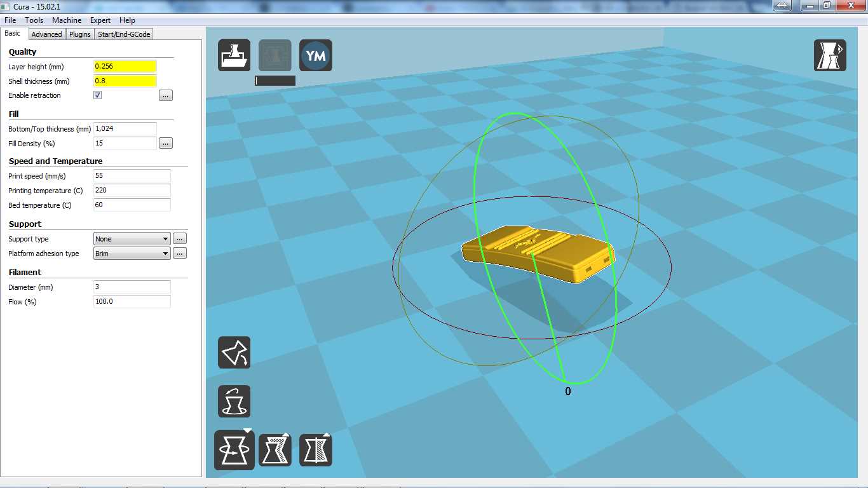Open the Machine menu
This screenshot has width=868, height=488.
tap(67, 20)
